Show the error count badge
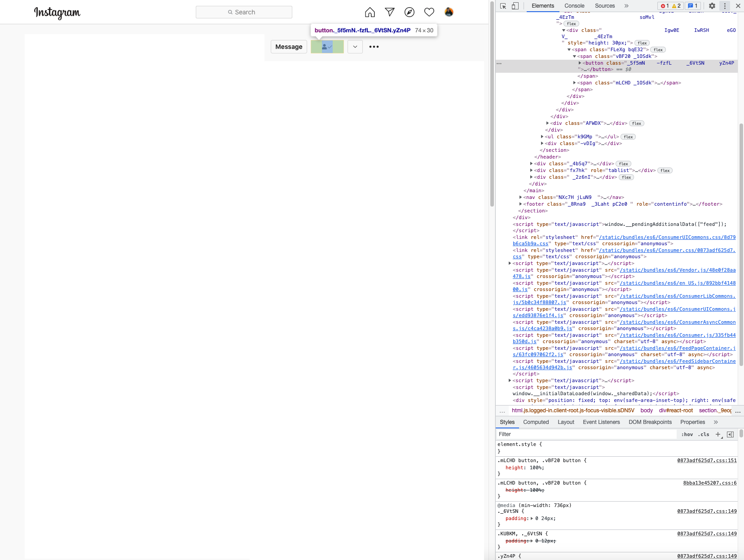 pos(665,6)
